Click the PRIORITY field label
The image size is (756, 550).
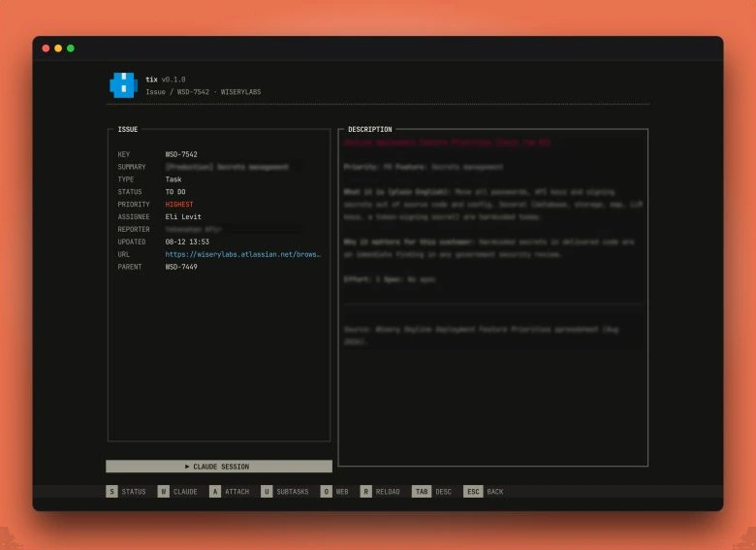[x=134, y=205]
